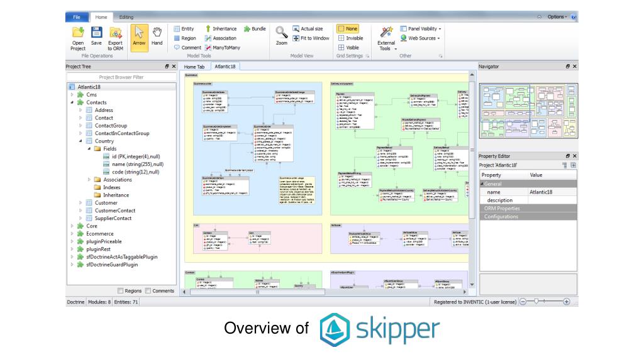The height and width of the screenshot is (362, 644).
Task: Select the Inheritance tool
Action: pyautogui.click(x=221, y=29)
